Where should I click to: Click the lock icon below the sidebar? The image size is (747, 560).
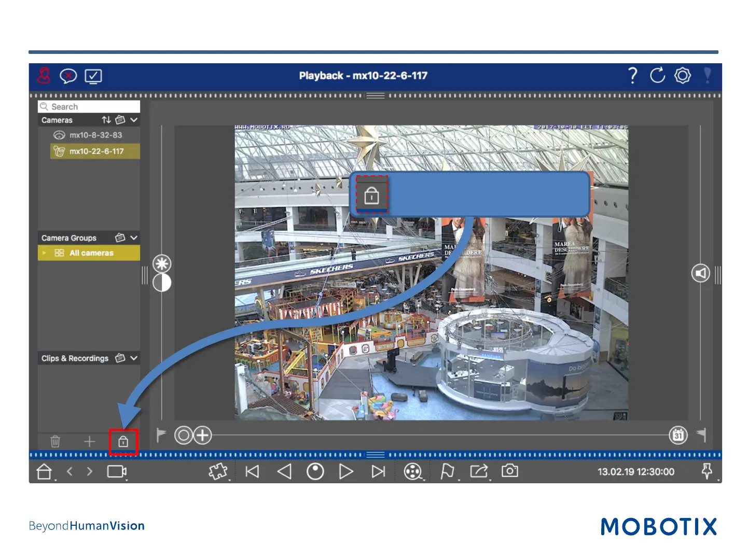(x=123, y=442)
